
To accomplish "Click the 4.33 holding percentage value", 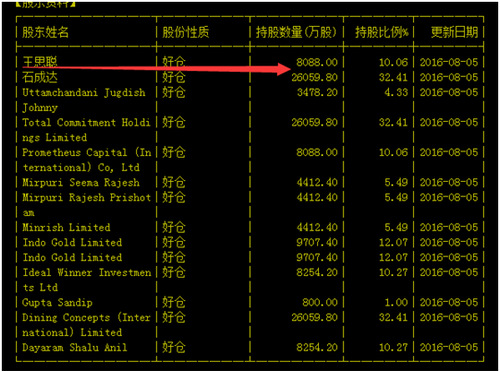I will [396, 92].
